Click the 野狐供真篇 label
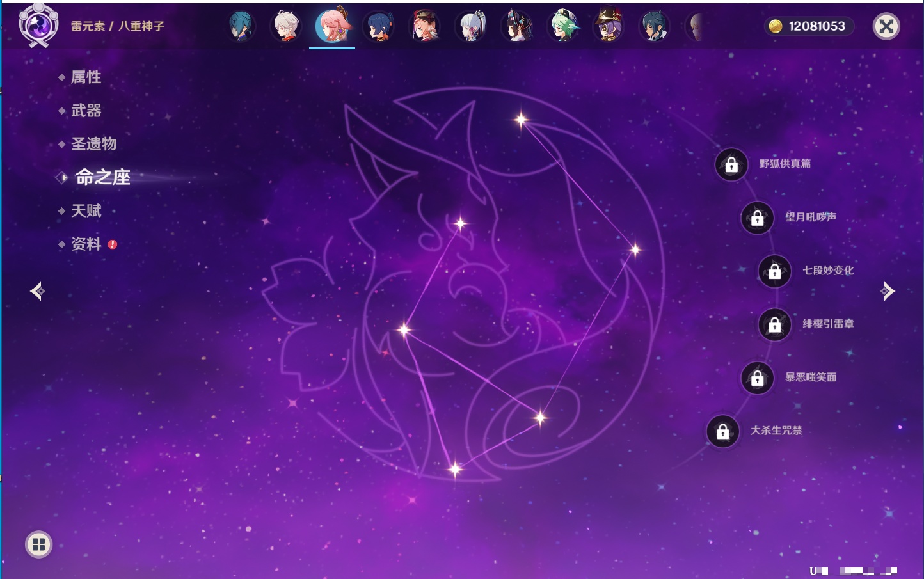This screenshot has height=579, width=924. point(785,164)
